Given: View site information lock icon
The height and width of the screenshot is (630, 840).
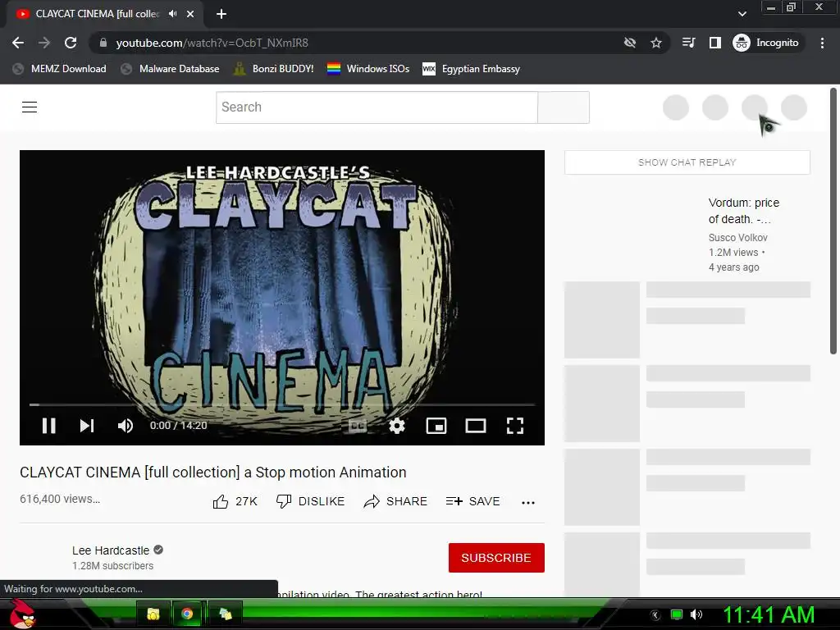Looking at the screenshot, I should coord(103,43).
